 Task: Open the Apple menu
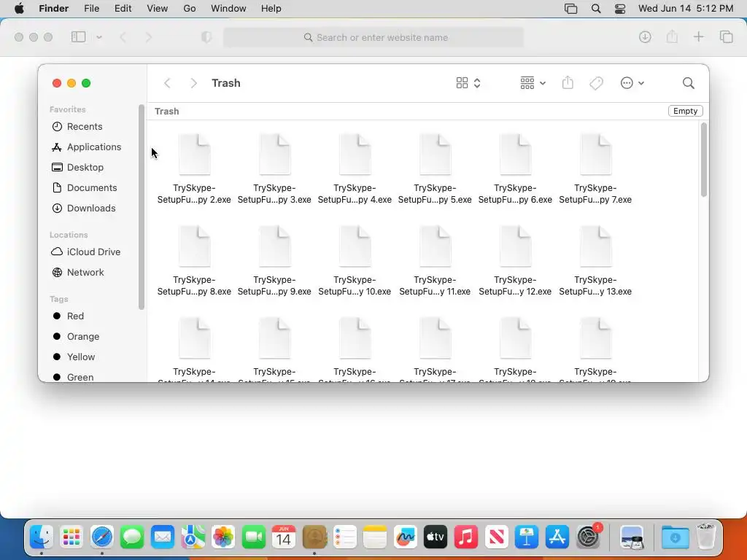point(19,9)
